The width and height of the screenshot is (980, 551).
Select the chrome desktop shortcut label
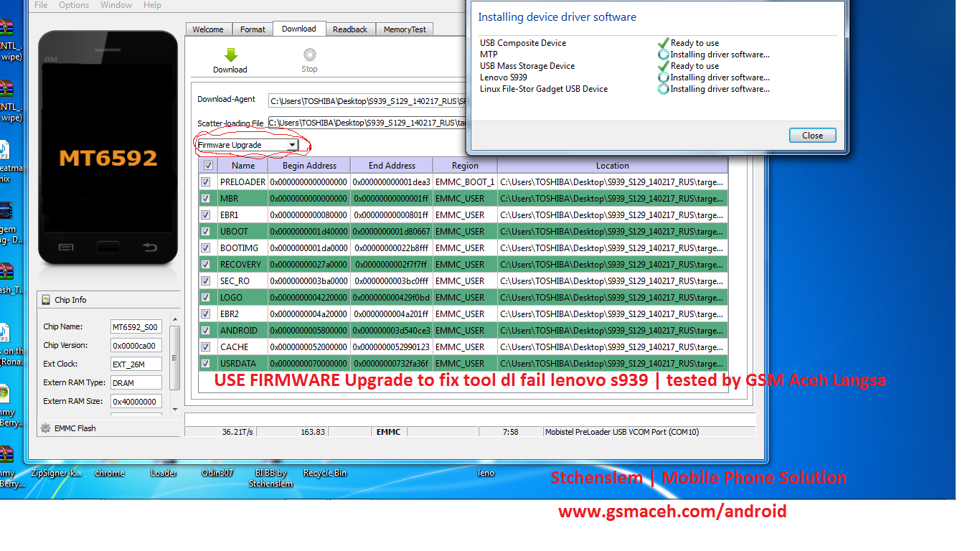[110, 473]
